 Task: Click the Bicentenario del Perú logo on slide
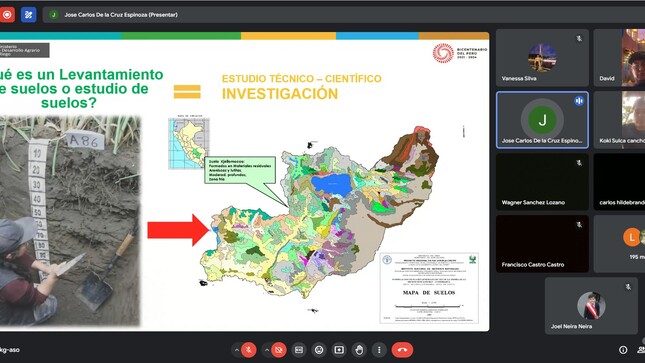[x=460, y=53]
